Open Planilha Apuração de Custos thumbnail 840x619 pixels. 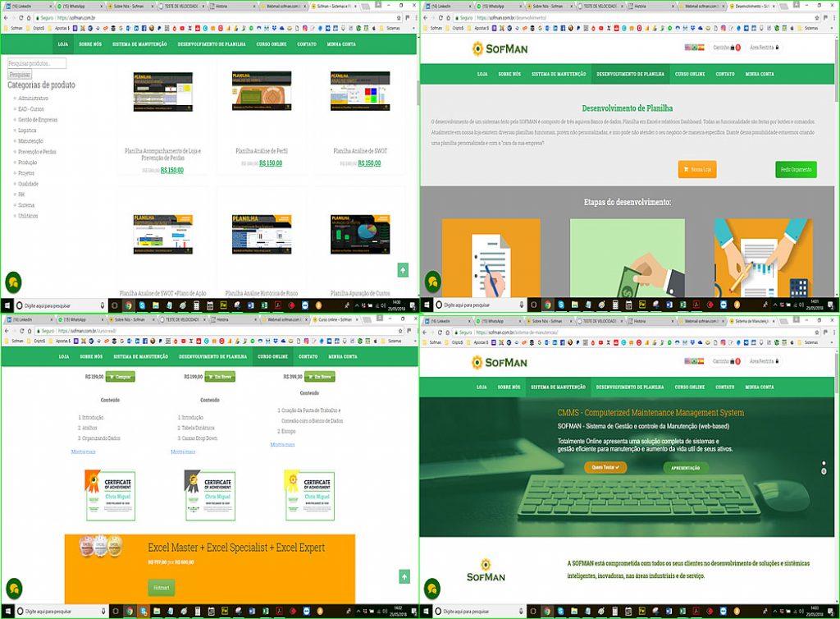(360, 234)
